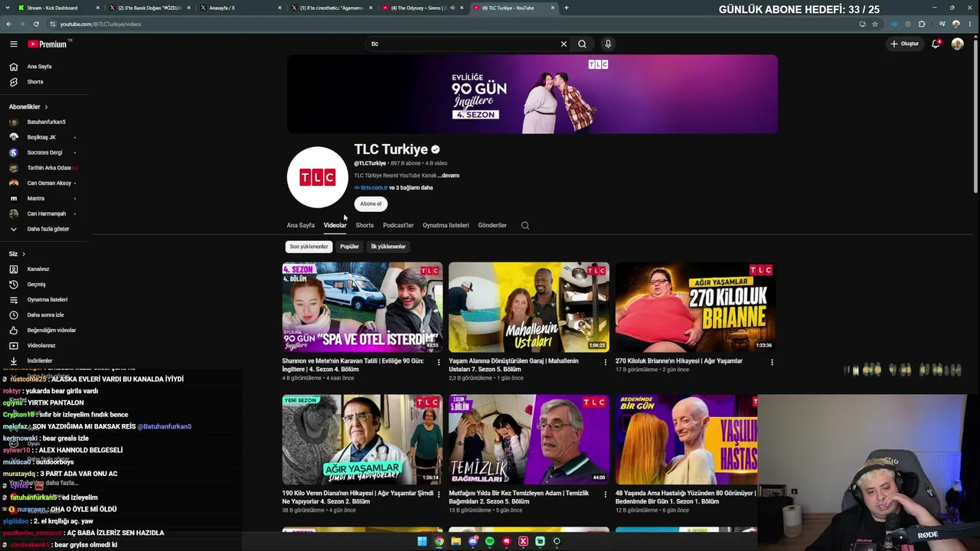Open the 270 Kiloluk Brianne video thumbnail
The width and height of the screenshot is (980, 551).
[x=696, y=307]
